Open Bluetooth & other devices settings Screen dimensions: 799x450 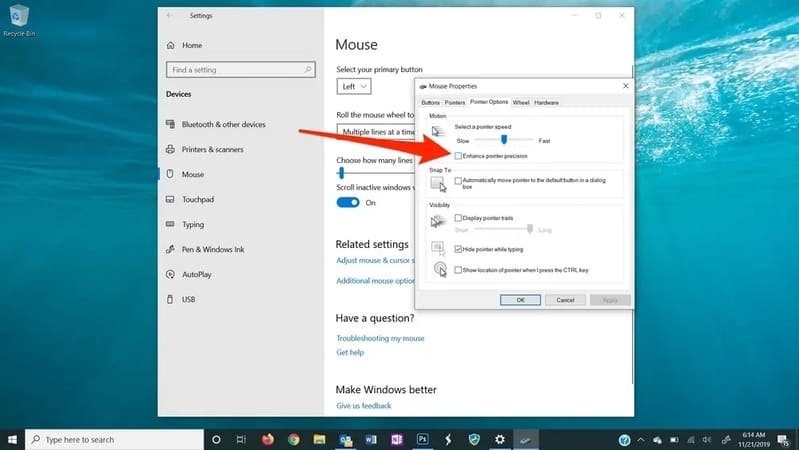(223, 124)
